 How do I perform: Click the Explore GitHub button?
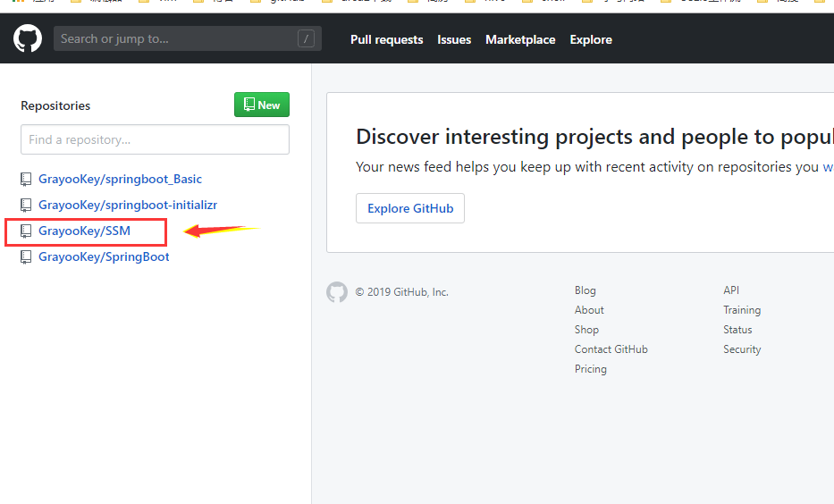tap(410, 208)
